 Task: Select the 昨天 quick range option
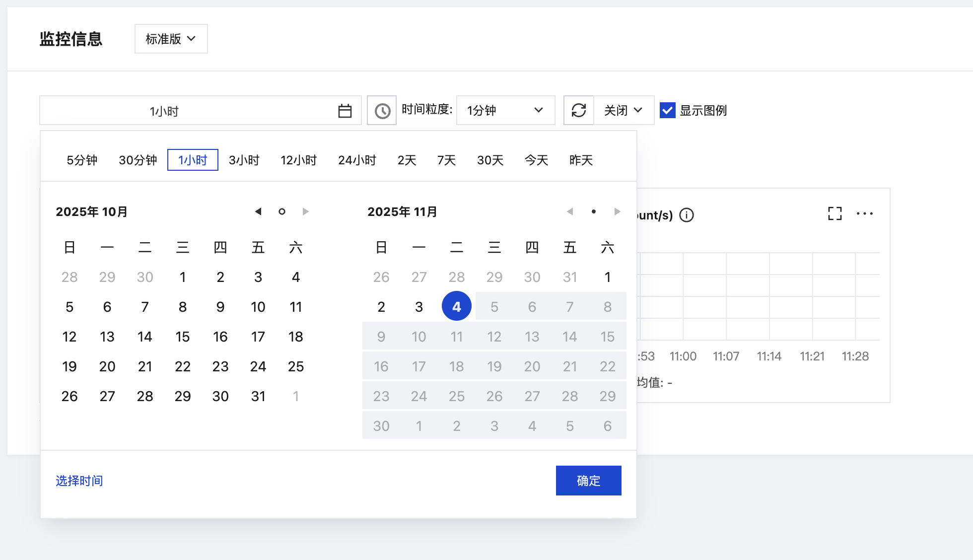click(x=581, y=160)
